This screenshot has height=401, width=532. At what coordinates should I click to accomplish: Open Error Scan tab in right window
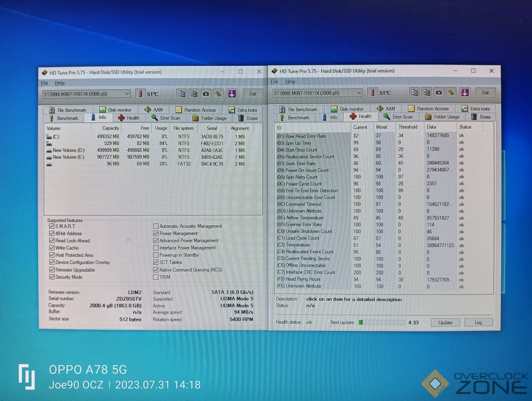pyautogui.click(x=398, y=117)
